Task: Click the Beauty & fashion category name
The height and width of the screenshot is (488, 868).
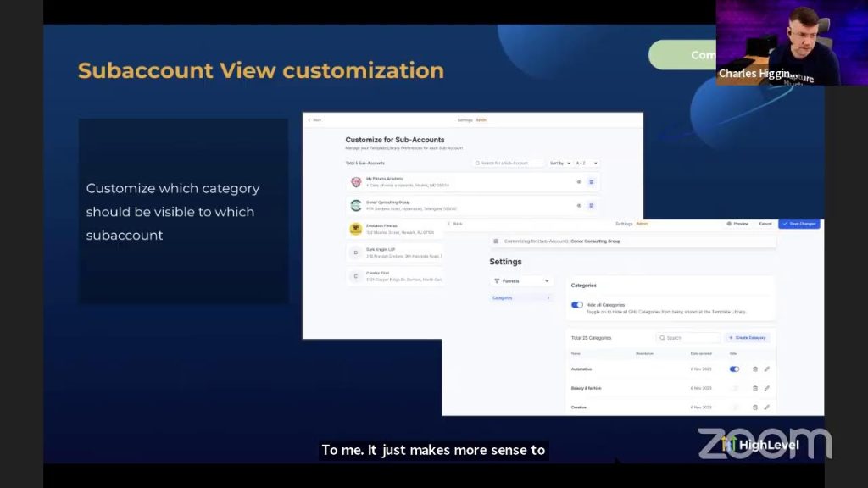Action: pos(586,388)
